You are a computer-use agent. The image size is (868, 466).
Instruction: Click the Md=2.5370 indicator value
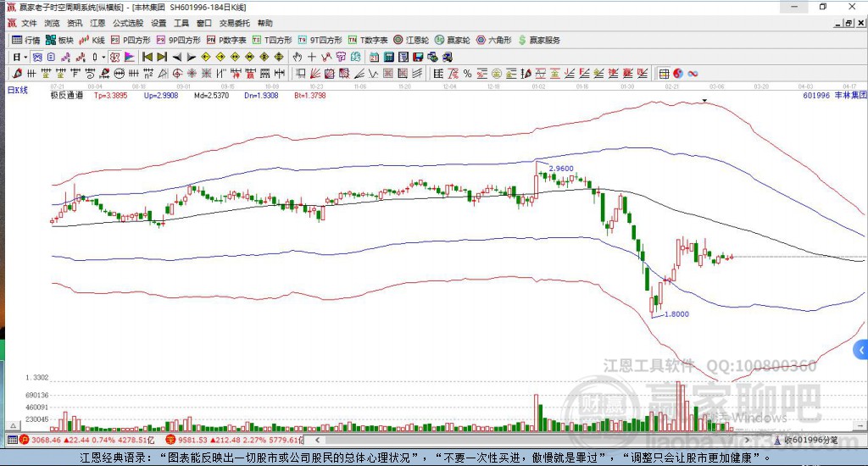coord(211,95)
